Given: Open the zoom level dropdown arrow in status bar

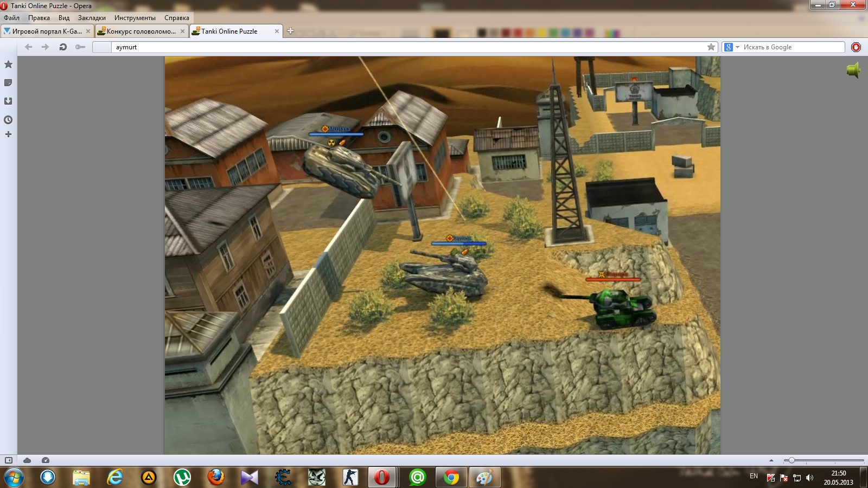Looking at the screenshot, I should [771, 460].
